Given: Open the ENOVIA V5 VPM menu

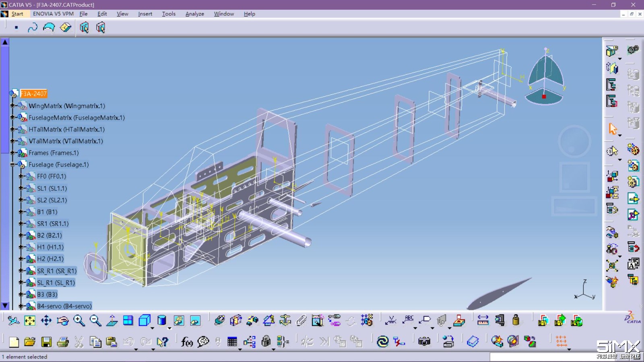Looking at the screenshot, I should 53,14.
